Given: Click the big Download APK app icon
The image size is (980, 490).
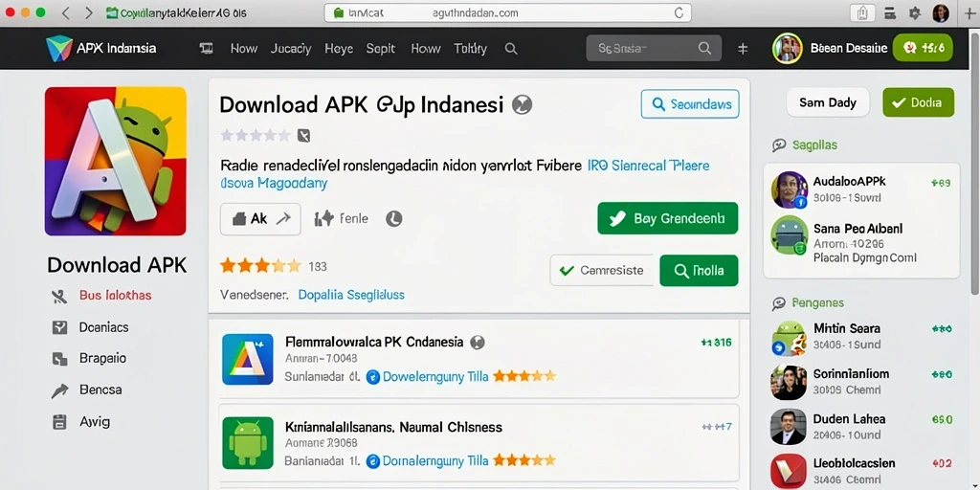Looking at the screenshot, I should click(x=116, y=161).
